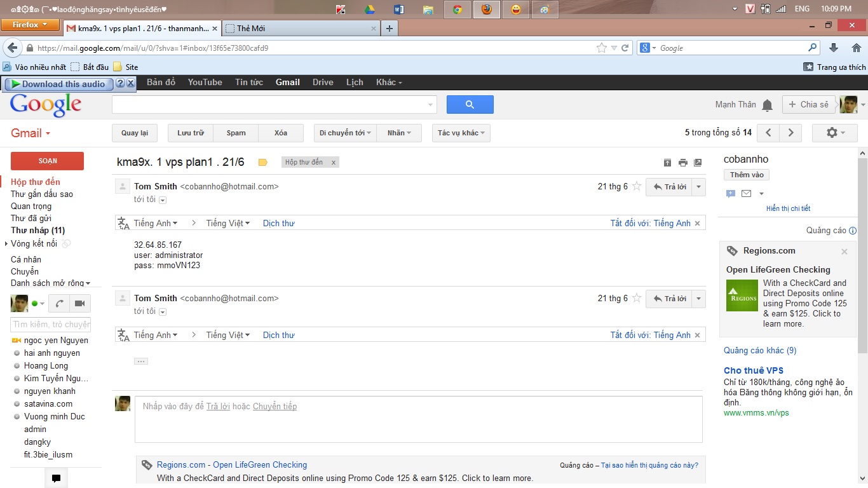The width and height of the screenshot is (868, 488).
Task: Open the chat status dropdown
Action: click(43, 304)
